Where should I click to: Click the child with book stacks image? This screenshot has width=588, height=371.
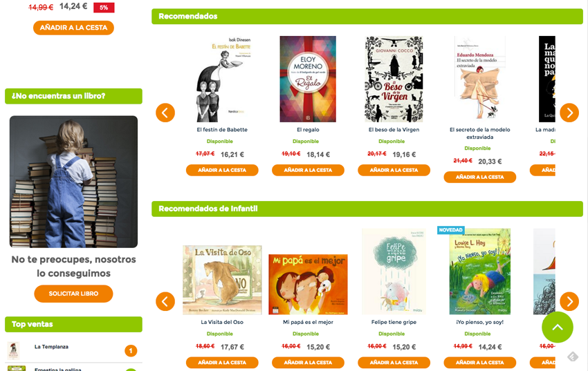(73, 182)
